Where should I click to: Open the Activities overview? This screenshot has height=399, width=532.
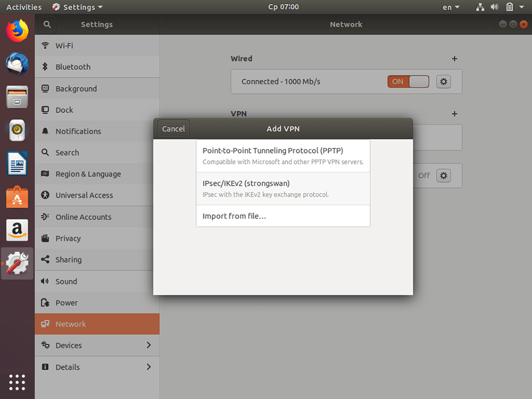tap(23, 7)
